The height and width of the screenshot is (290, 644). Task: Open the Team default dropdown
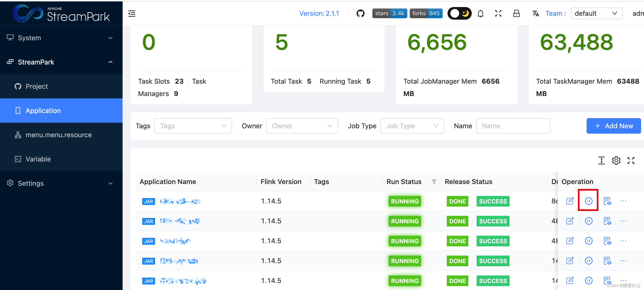click(x=597, y=13)
